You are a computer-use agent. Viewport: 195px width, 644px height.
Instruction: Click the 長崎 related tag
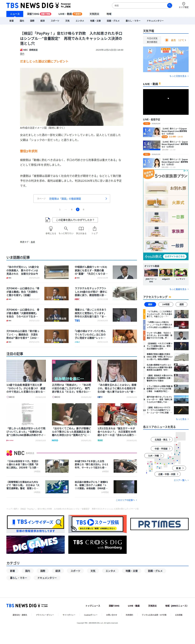[33, 242]
